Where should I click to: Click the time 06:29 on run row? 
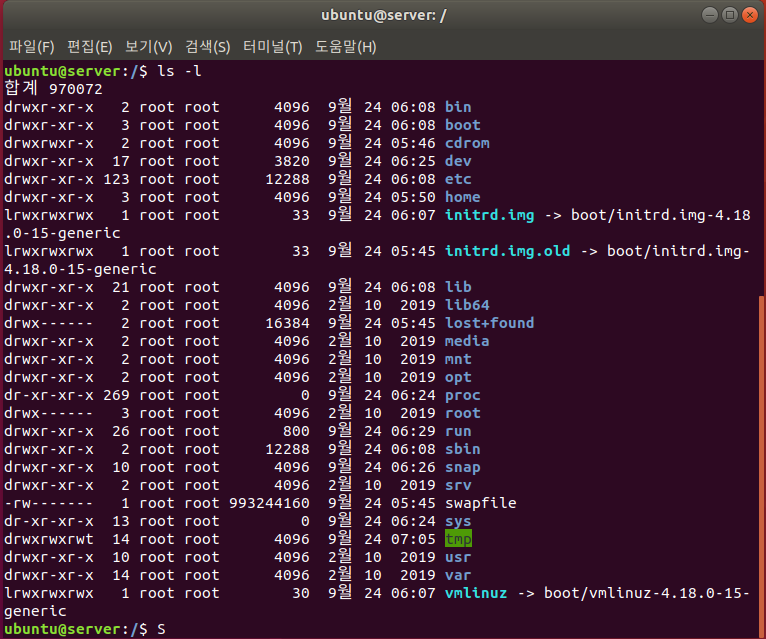tap(413, 431)
